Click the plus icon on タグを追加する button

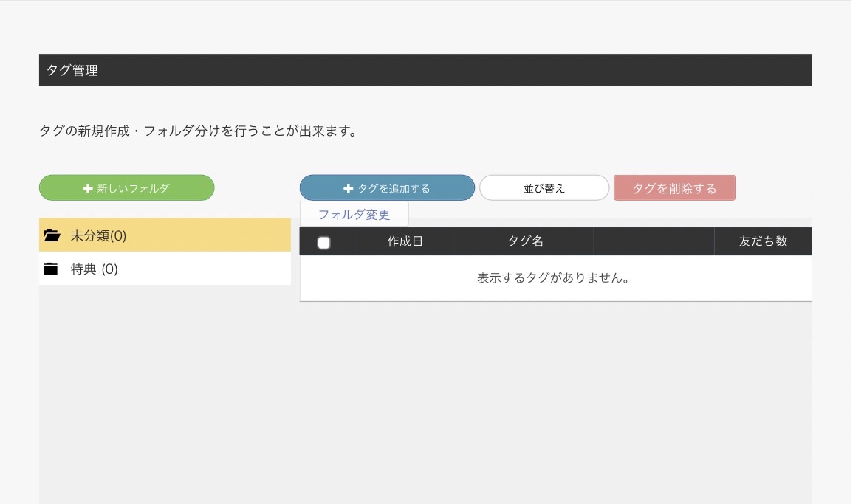348,188
